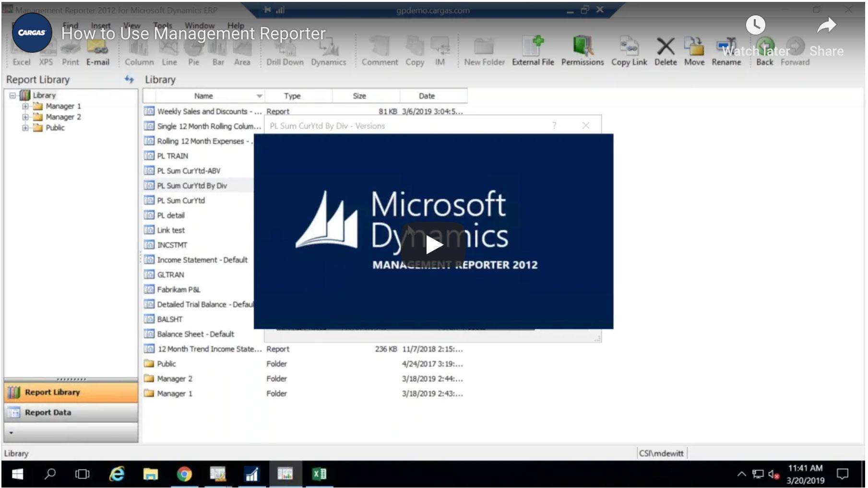
Task: Refresh the Report Library pane
Action: pyautogui.click(x=129, y=79)
